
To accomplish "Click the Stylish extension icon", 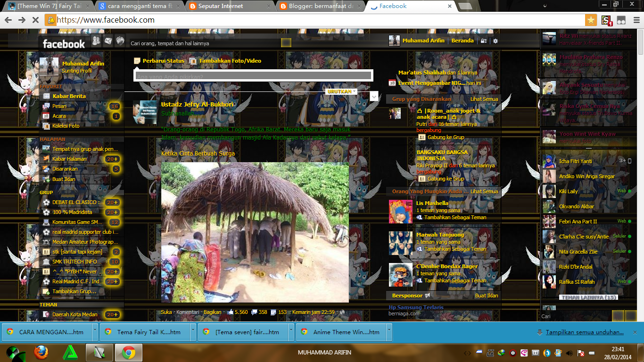I will point(606,20).
